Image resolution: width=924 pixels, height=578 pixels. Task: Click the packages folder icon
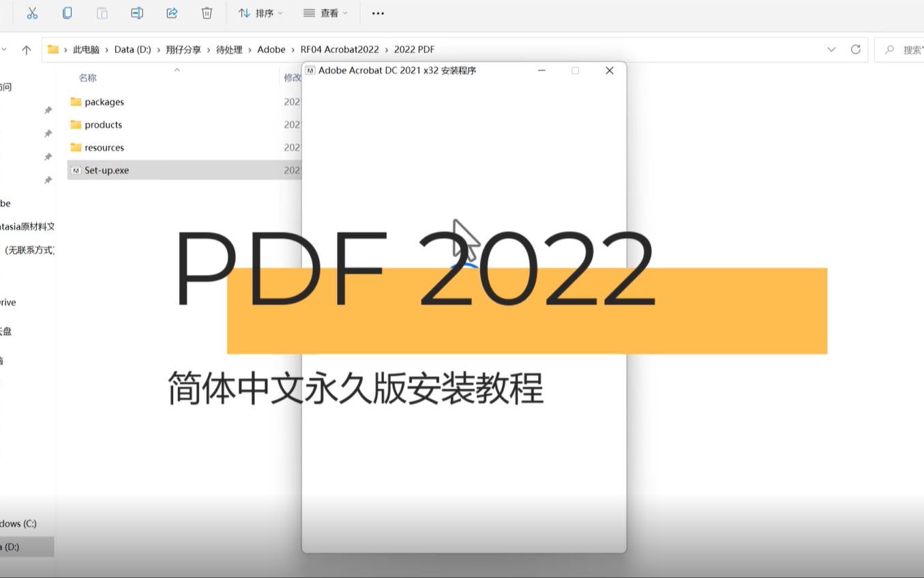(x=76, y=102)
